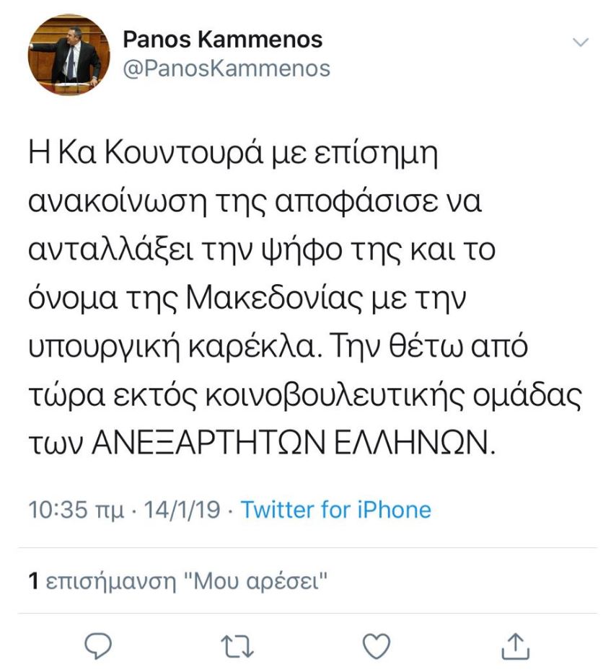Click the display name Panos Kammenos
The height and width of the screenshot is (672, 616).
(223, 38)
